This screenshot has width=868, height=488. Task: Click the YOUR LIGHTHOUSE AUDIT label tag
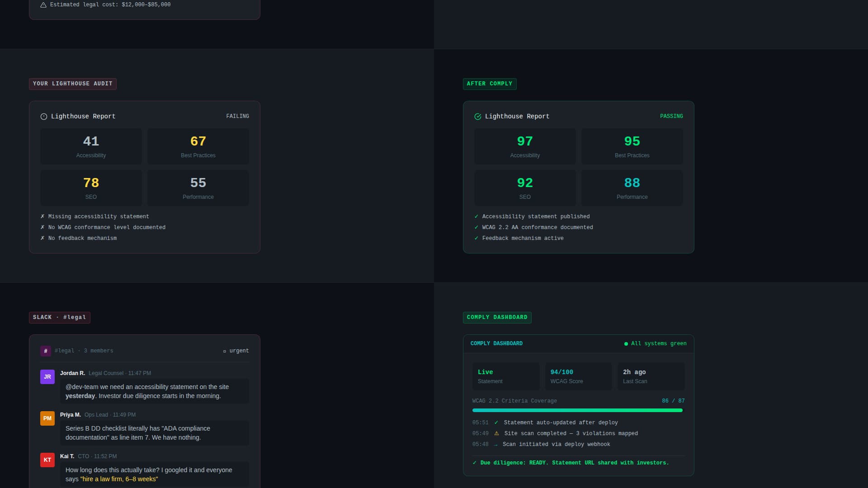click(x=73, y=84)
